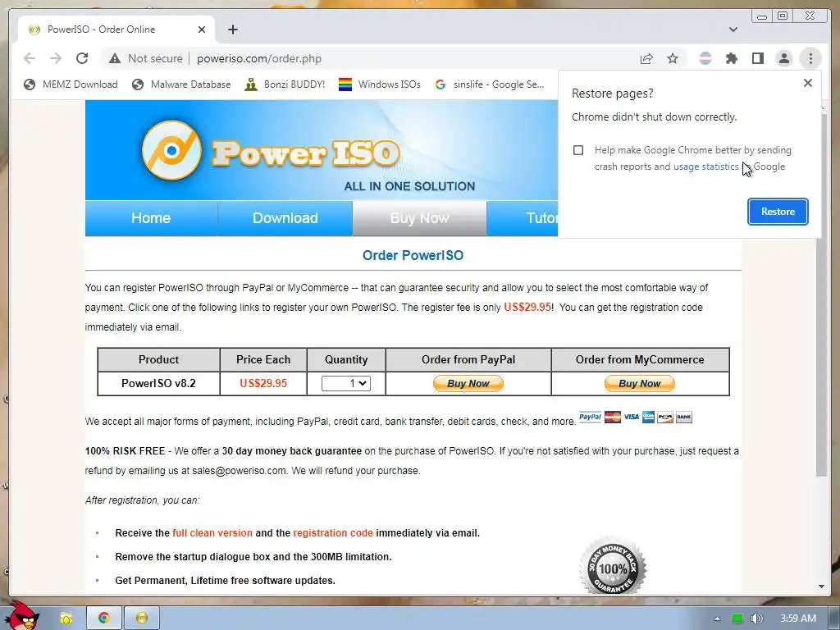Open the Chrome profile avatar icon
This screenshot has width=840, height=630.
[783, 58]
